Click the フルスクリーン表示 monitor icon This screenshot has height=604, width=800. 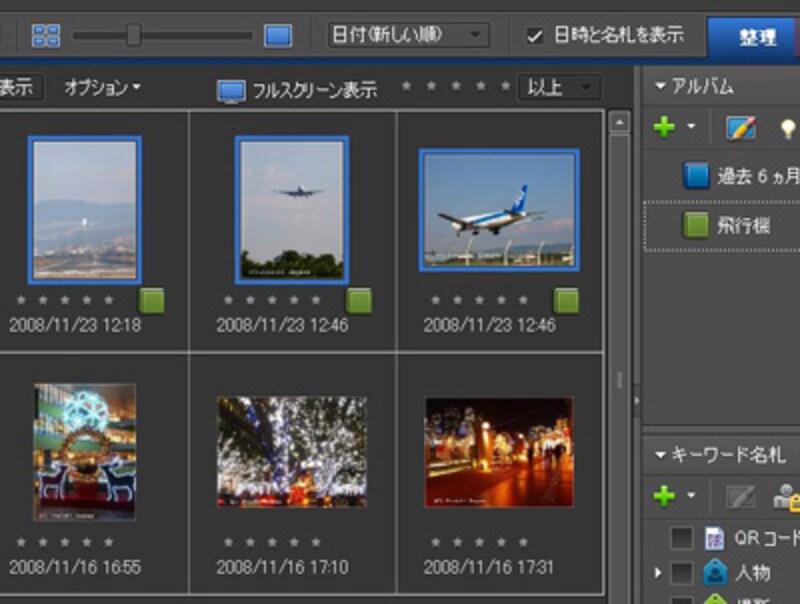pos(233,88)
